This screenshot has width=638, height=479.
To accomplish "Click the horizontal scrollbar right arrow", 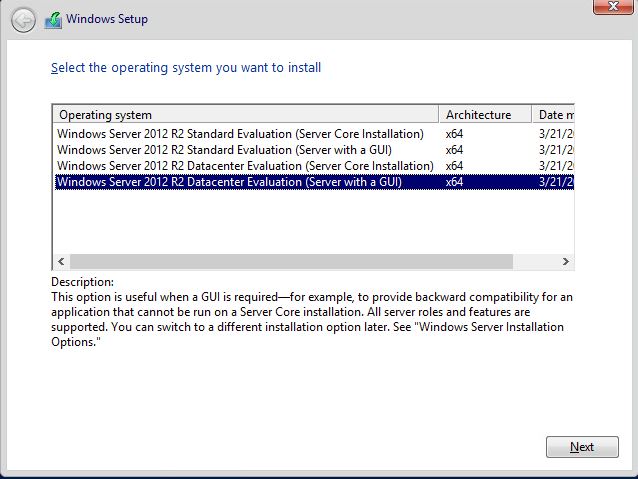I will [x=565, y=261].
